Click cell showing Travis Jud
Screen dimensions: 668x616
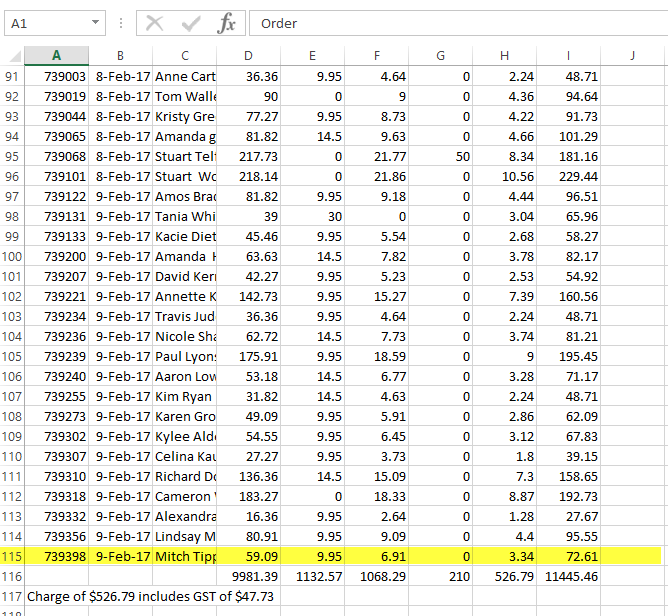point(184,317)
